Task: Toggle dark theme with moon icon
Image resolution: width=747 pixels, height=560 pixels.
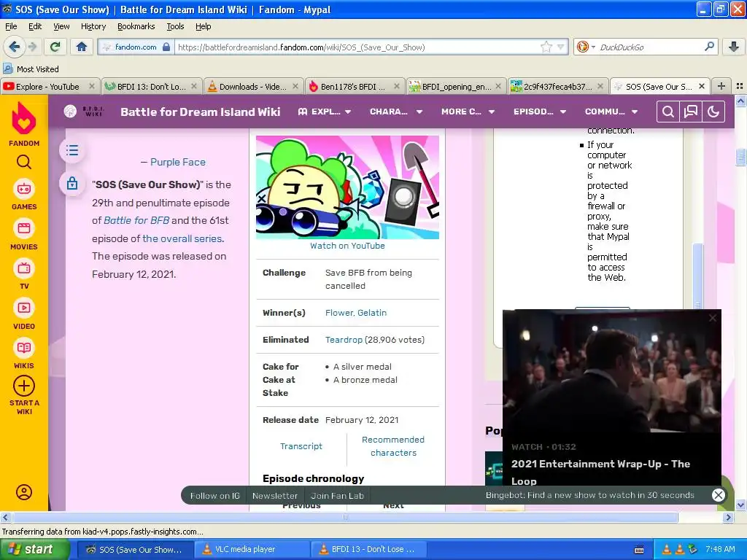Action: click(x=713, y=112)
